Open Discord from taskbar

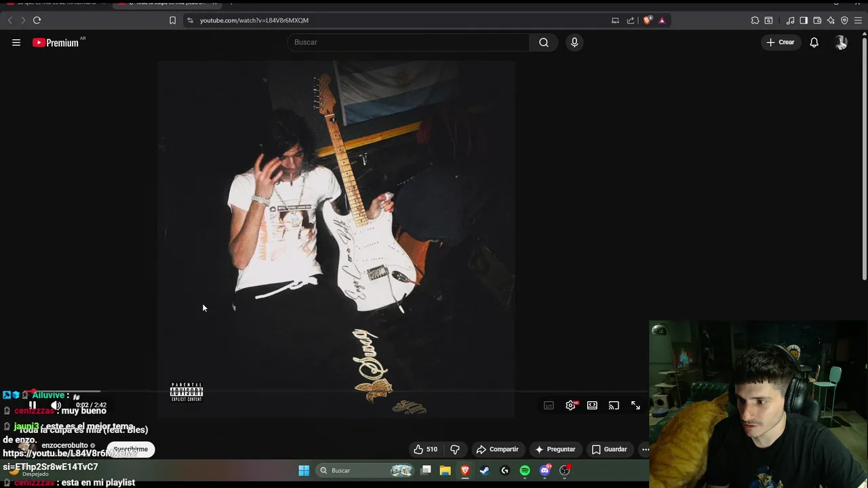click(545, 470)
